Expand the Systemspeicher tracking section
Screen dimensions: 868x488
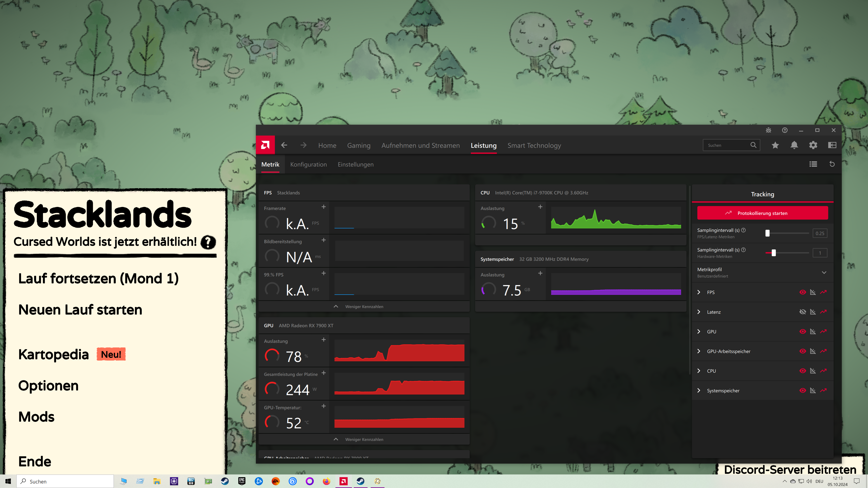click(x=698, y=390)
